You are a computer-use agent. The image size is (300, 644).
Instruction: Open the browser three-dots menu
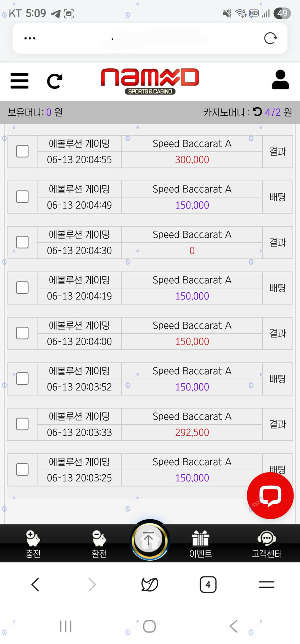tap(30, 38)
